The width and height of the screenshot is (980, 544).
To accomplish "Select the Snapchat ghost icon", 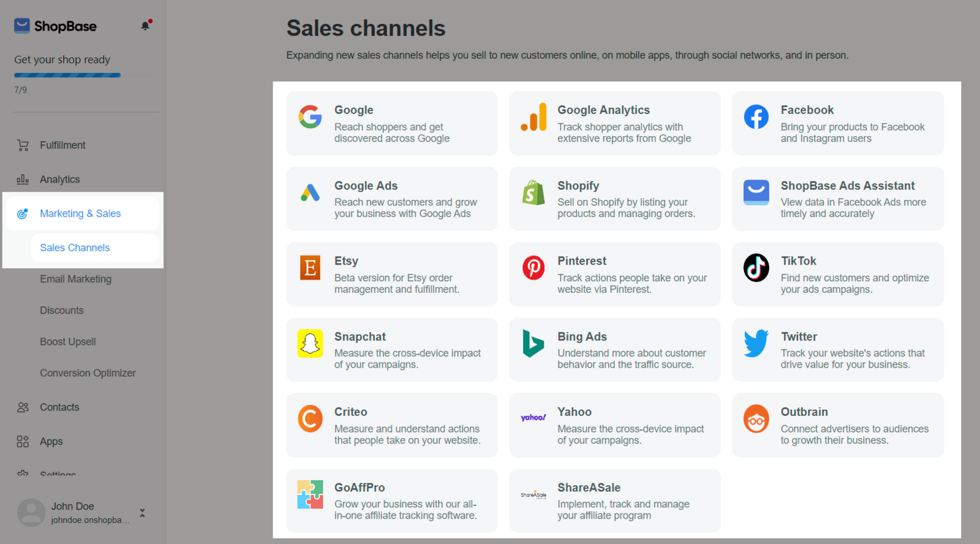I will [310, 343].
